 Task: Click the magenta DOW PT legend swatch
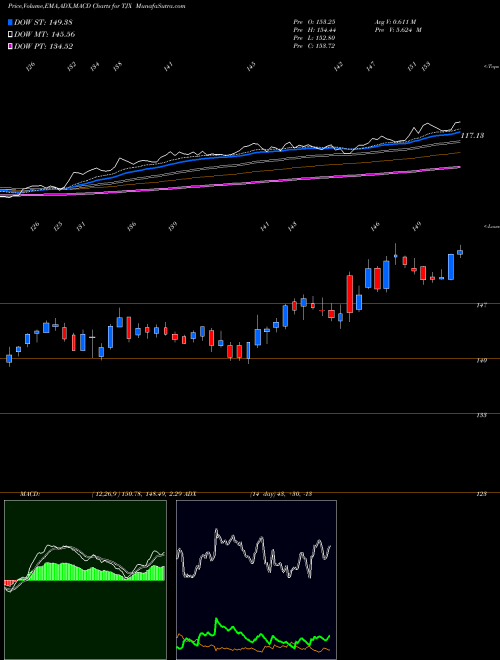pos(10,46)
